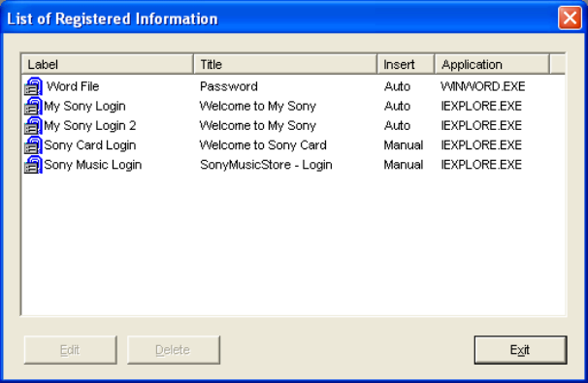Click the My Sony Login entry icon
Screen dimensions: 588x383
(x=33, y=106)
